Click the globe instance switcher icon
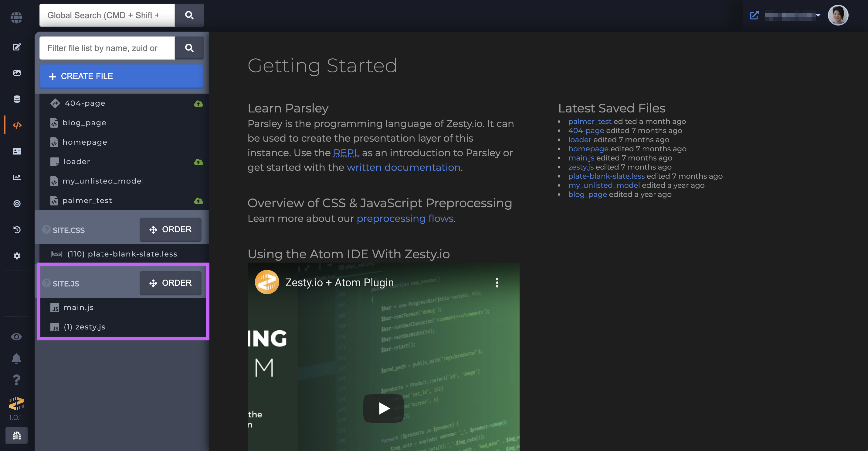868x451 pixels. pyautogui.click(x=16, y=17)
